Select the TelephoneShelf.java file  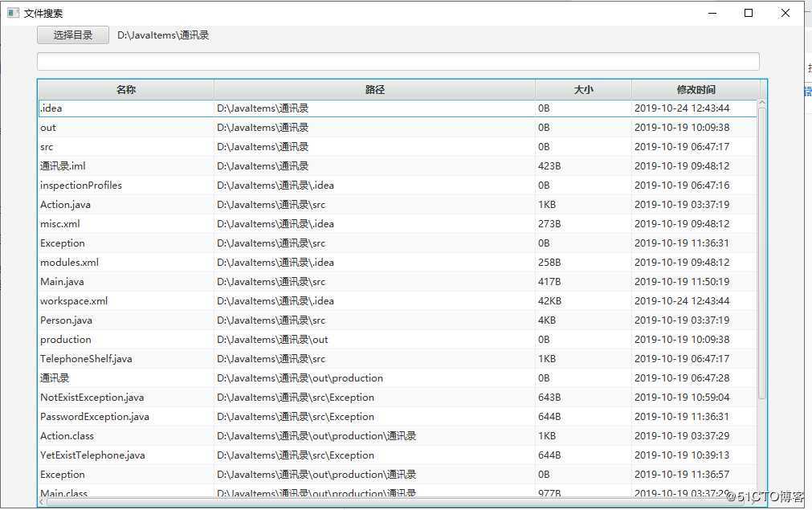click(x=86, y=359)
